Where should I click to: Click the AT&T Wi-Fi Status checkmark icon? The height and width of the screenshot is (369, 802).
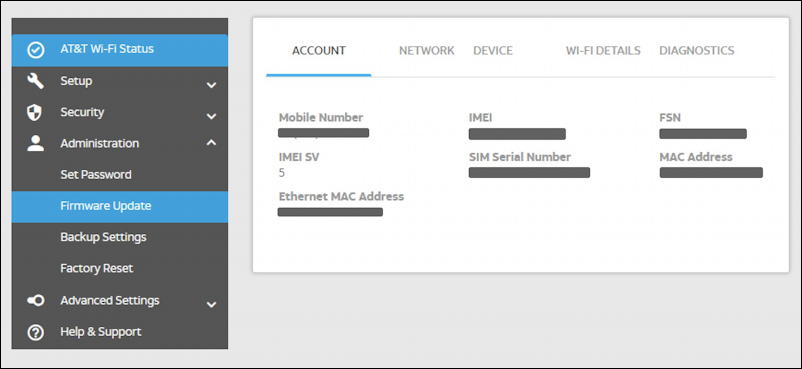pyautogui.click(x=35, y=50)
